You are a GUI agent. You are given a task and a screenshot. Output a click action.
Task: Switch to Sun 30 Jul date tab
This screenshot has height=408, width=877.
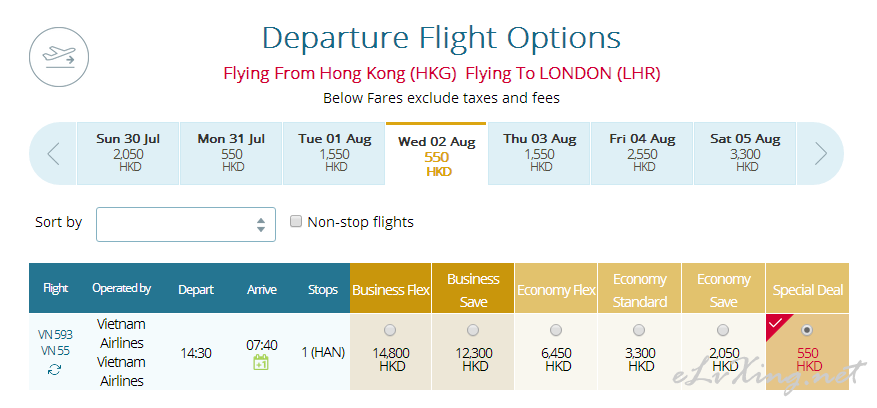[x=128, y=153]
